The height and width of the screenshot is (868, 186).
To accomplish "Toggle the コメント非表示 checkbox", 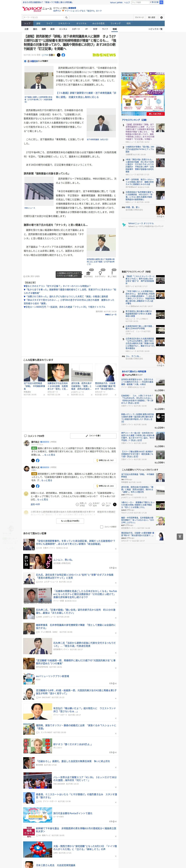I will coord(102,527).
